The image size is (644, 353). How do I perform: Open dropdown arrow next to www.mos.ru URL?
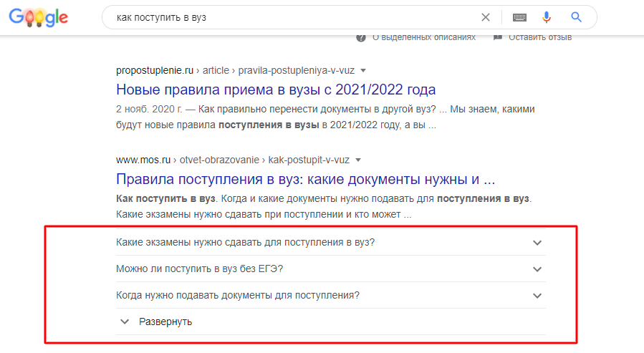[358, 160]
